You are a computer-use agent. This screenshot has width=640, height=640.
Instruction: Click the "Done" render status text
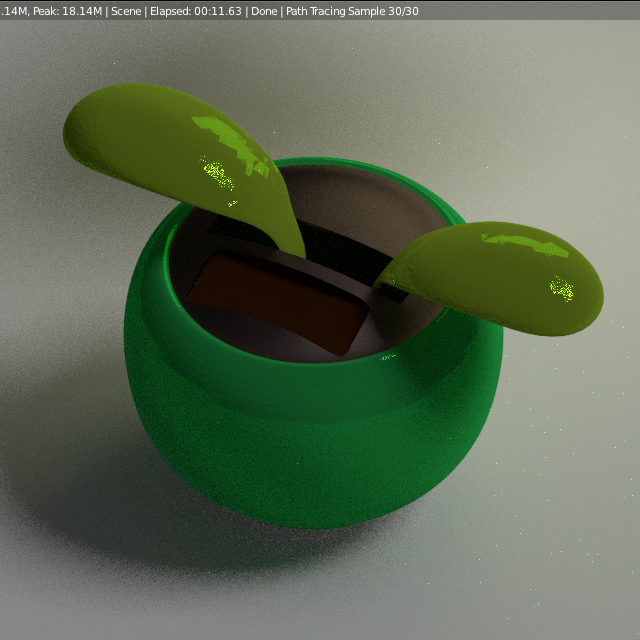[264, 11]
